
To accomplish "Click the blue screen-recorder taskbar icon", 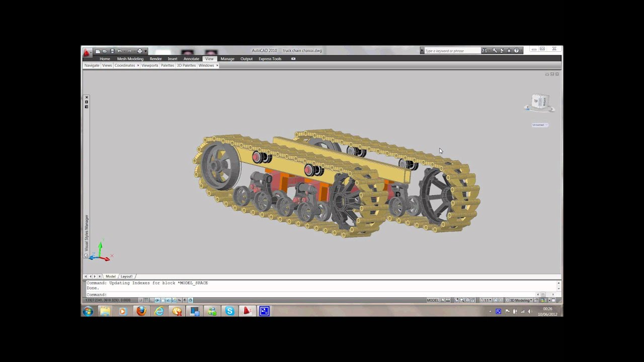I will pyautogui.click(x=264, y=311).
